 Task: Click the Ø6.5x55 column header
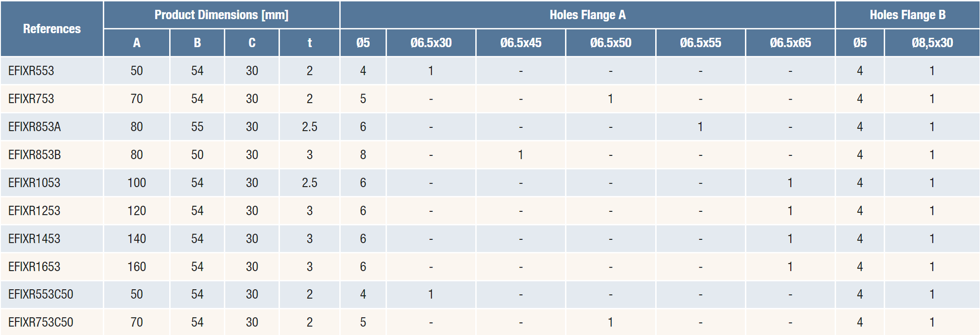701,43
